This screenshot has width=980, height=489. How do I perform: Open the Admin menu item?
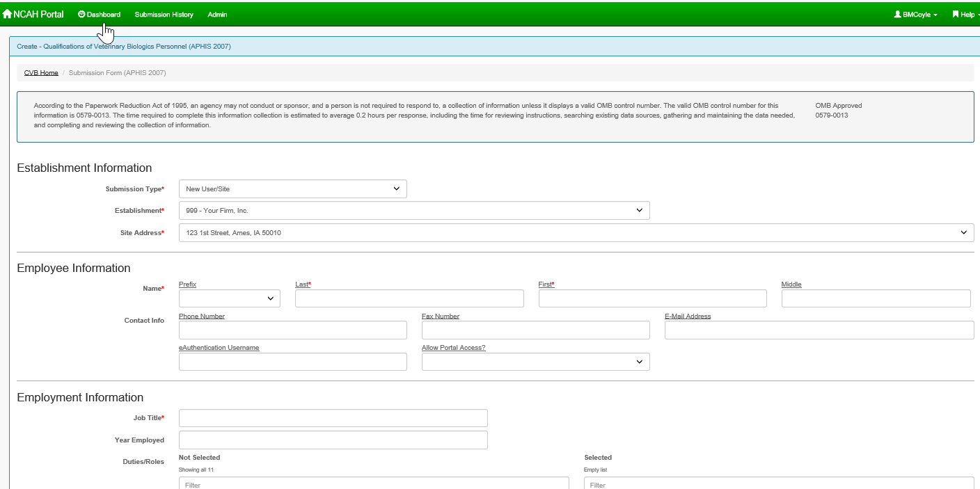(x=217, y=15)
